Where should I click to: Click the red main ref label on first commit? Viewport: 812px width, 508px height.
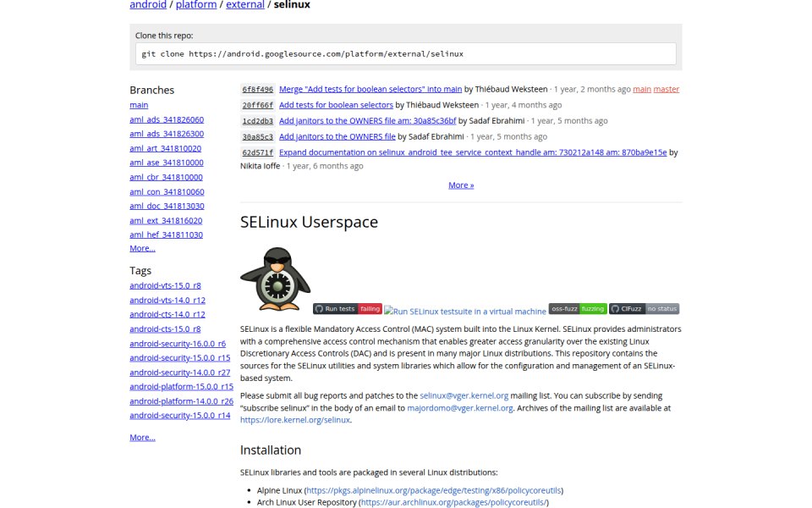(x=642, y=89)
